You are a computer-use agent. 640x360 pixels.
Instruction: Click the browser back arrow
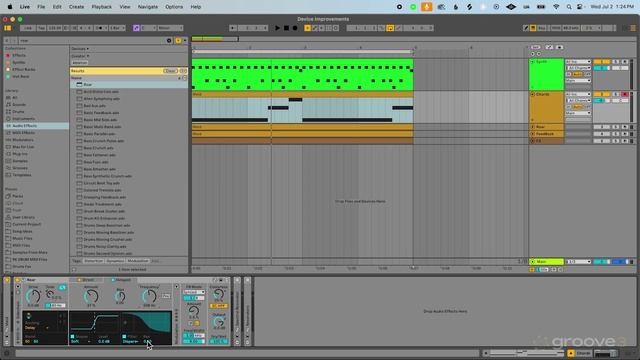(x=7, y=41)
